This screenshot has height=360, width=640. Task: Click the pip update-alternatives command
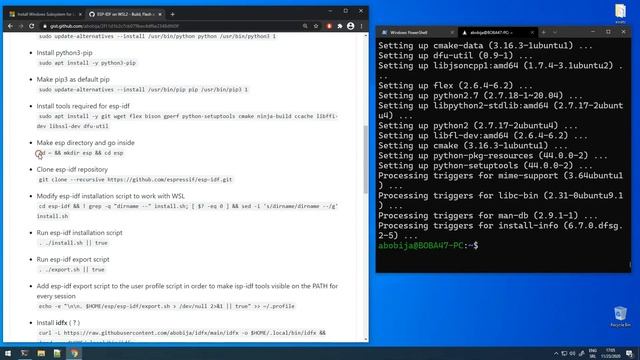pos(143,89)
